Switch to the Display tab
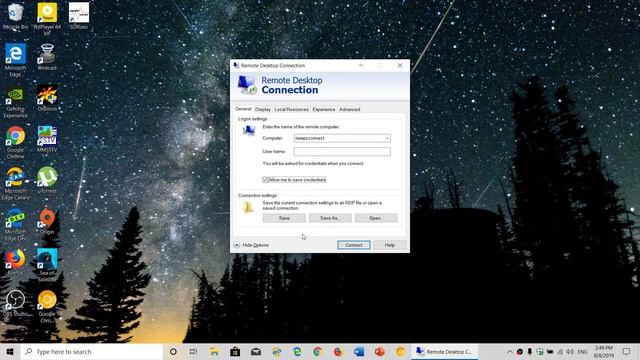The width and height of the screenshot is (640, 360). 263,109
